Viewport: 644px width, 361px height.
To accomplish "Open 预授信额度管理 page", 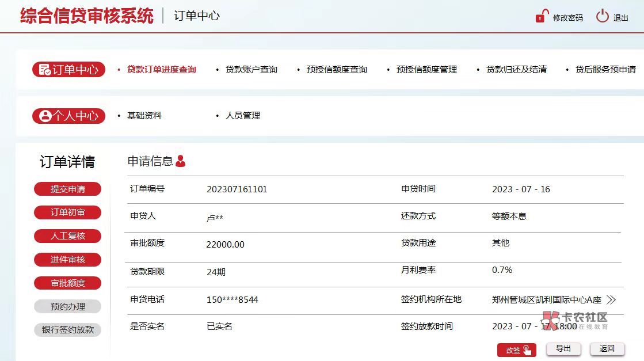I will click(426, 70).
